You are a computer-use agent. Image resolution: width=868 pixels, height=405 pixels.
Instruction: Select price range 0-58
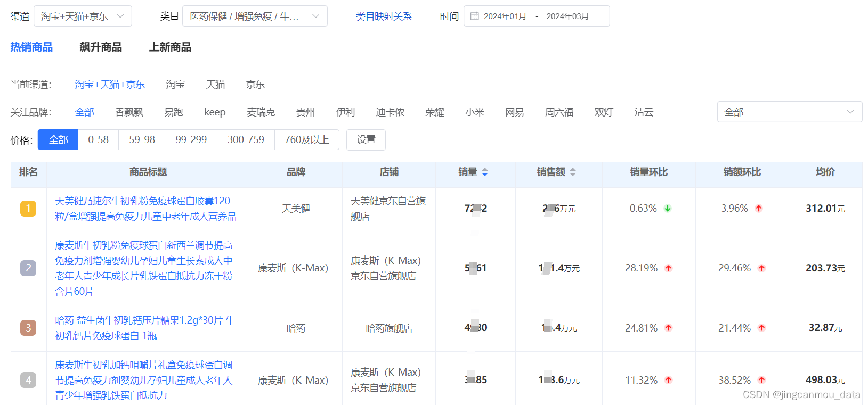(98, 140)
